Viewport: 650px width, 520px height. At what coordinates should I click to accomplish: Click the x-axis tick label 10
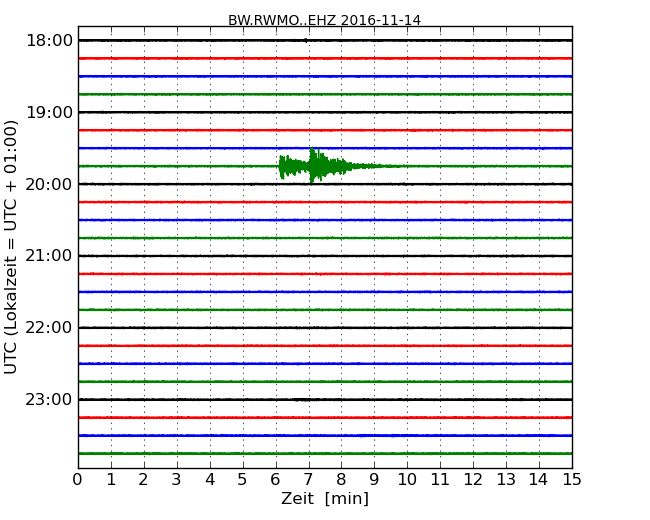(x=407, y=480)
